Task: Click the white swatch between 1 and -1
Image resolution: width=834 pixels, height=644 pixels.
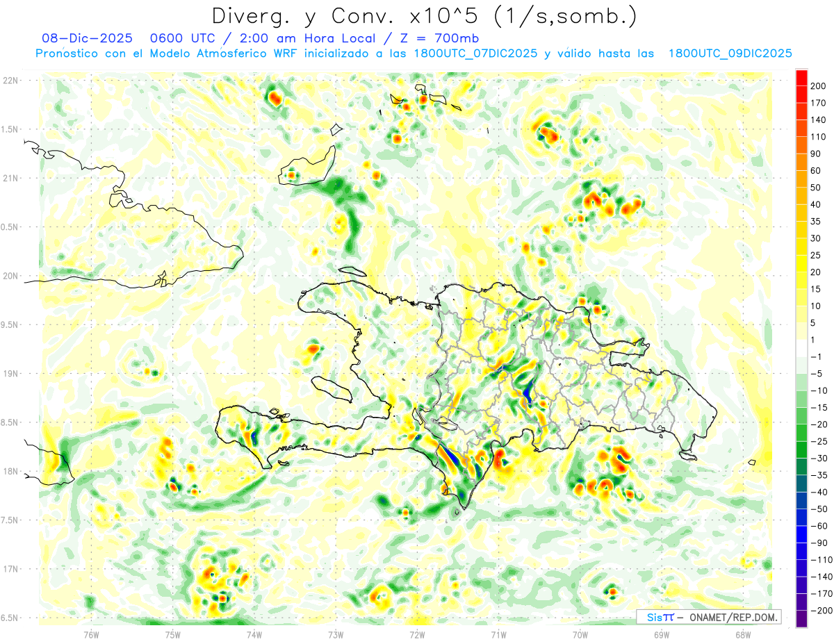Action: tap(801, 348)
